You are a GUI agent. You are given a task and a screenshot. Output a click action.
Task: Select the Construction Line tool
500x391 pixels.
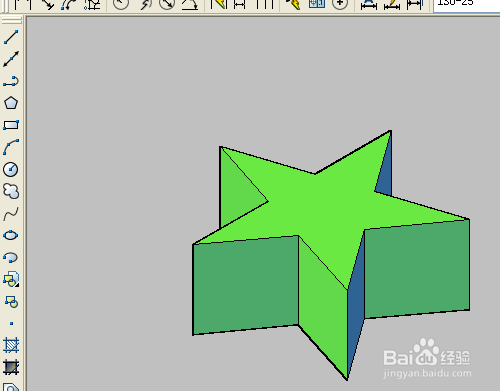point(11,59)
